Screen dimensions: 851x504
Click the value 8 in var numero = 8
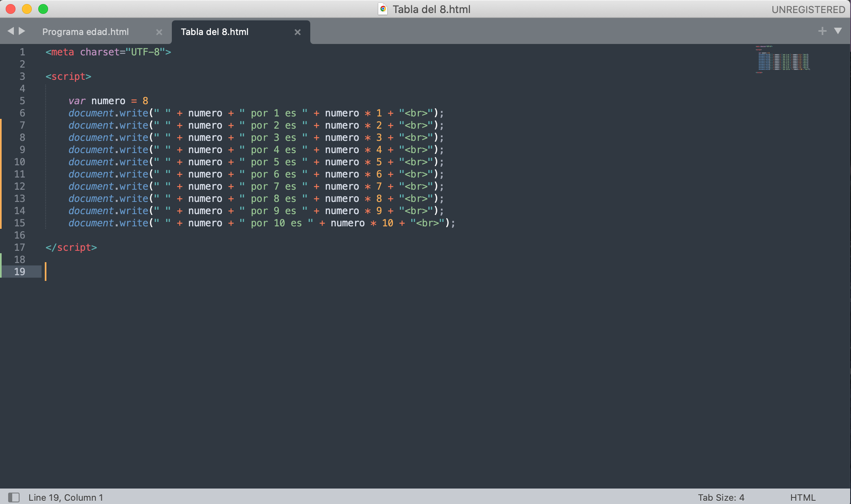click(x=145, y=101)
